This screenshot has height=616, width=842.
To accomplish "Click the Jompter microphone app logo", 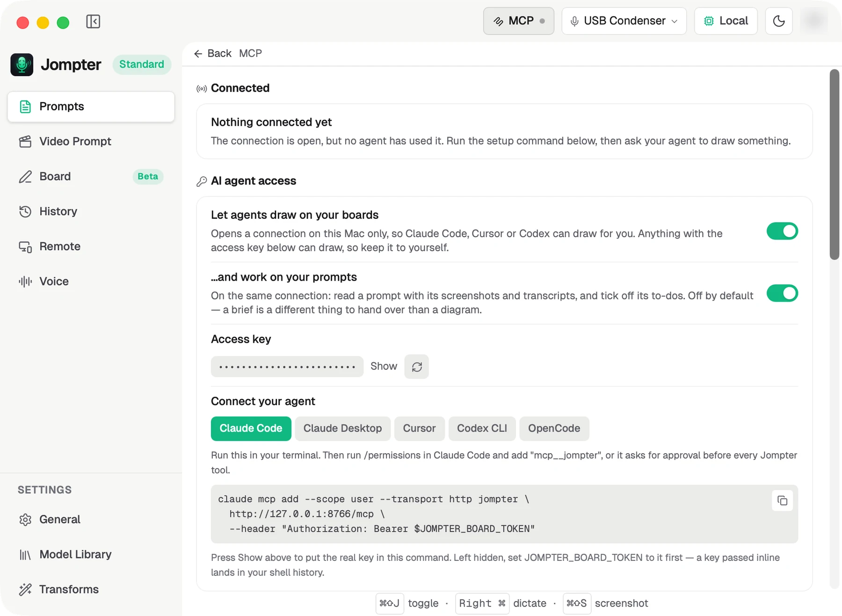I will tap(22, 65).
